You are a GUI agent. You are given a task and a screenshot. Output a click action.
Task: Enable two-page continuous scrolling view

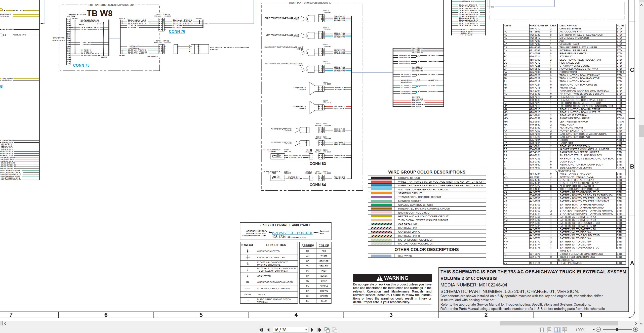click(x=565, y=330)
